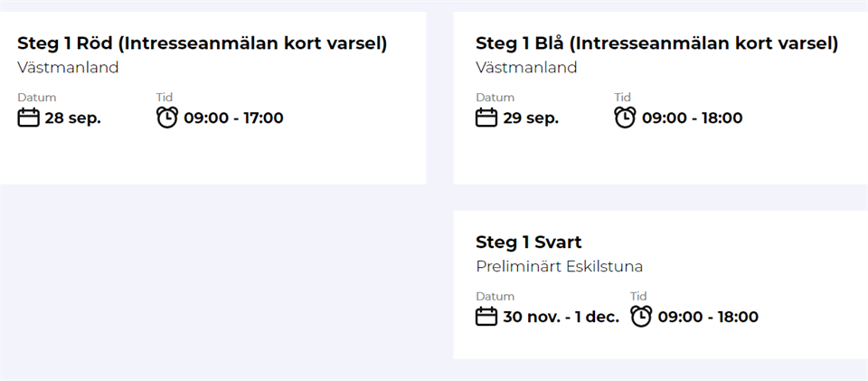The image size is (868, 381).
Task: Select the 28 sep. date
Action: 72,119
